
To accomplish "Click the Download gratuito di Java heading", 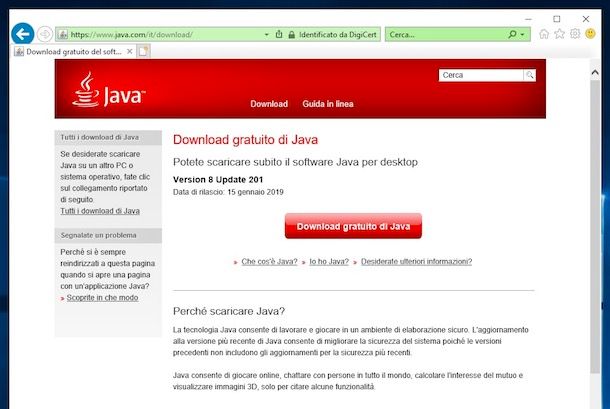I will coord(245,140).
